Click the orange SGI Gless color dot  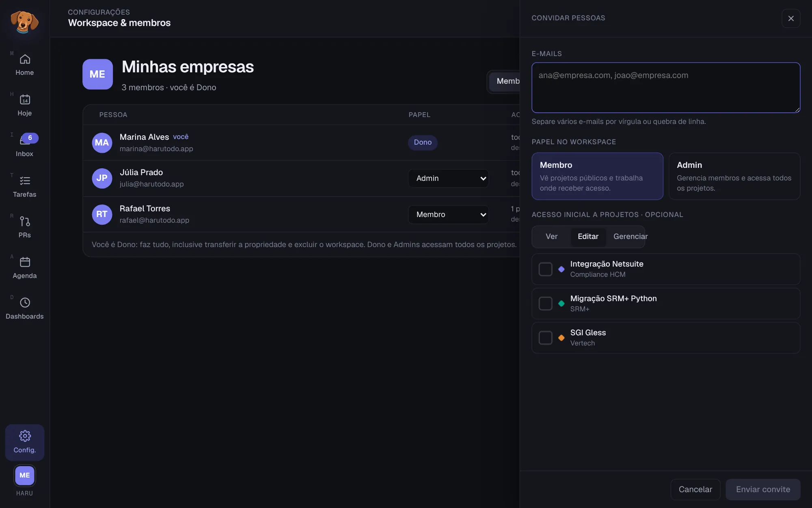[x=561, y=338]
